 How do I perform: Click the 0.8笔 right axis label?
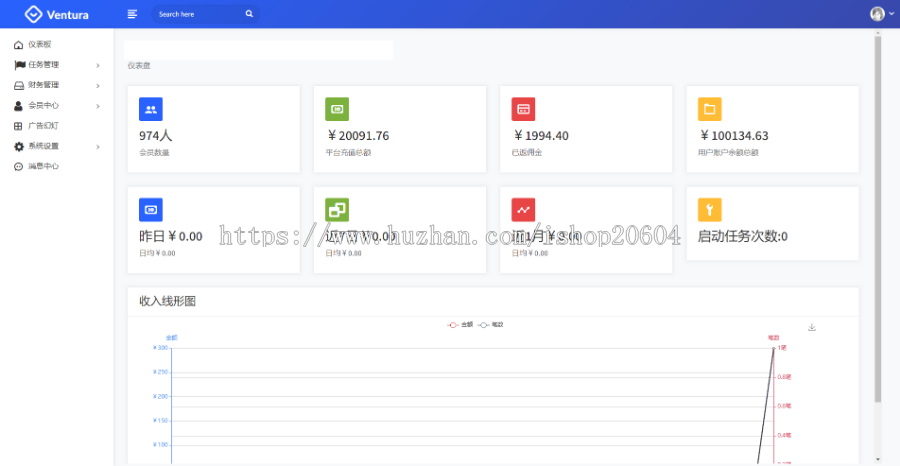[x=784, y=377]
